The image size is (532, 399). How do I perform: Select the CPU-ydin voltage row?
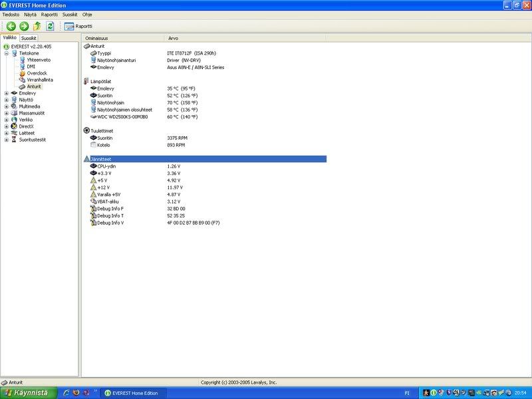[x=106, y=166]
